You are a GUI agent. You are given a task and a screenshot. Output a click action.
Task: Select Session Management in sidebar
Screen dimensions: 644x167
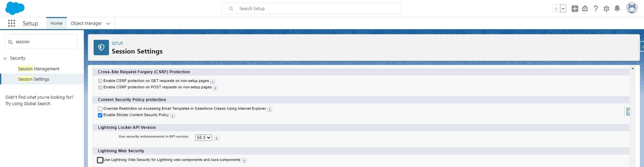[39, 69]
